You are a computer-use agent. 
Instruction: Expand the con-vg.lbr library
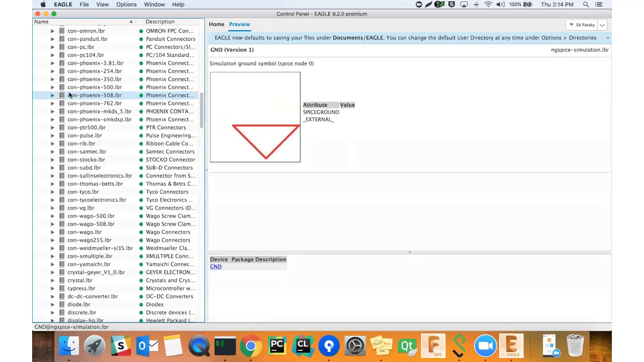point(52,208)
